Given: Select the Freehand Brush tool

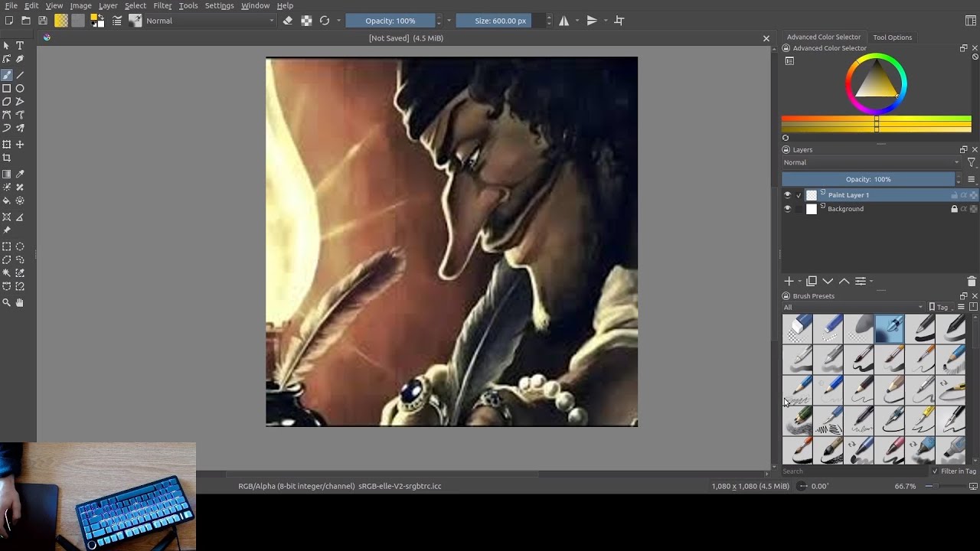Looking at the screenshot, I should click(7, 75).
